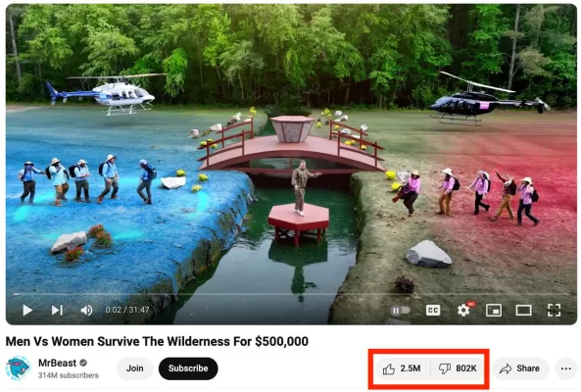Open the video settings gear
This screenshot has height=392, width=581.
(463, 310)
